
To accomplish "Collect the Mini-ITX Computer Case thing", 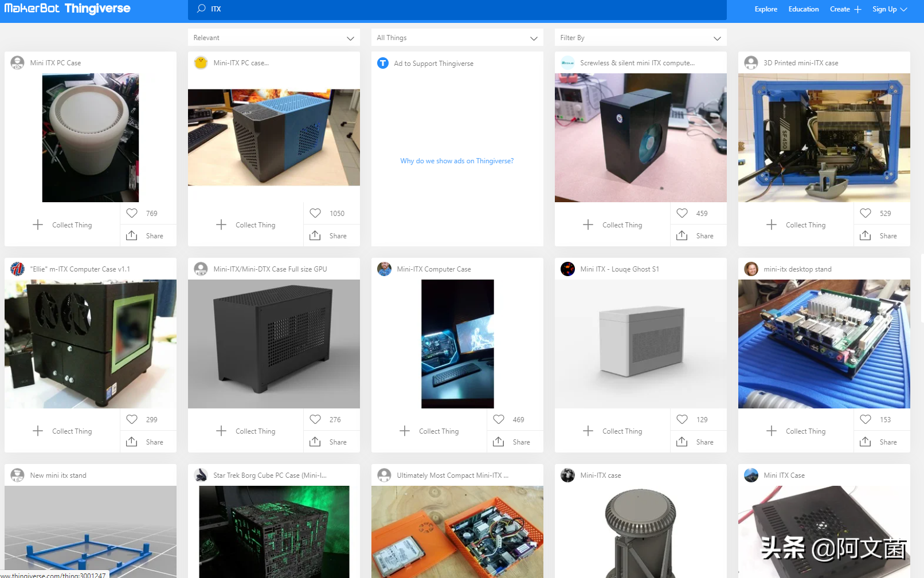I will (x=429, y=431).
